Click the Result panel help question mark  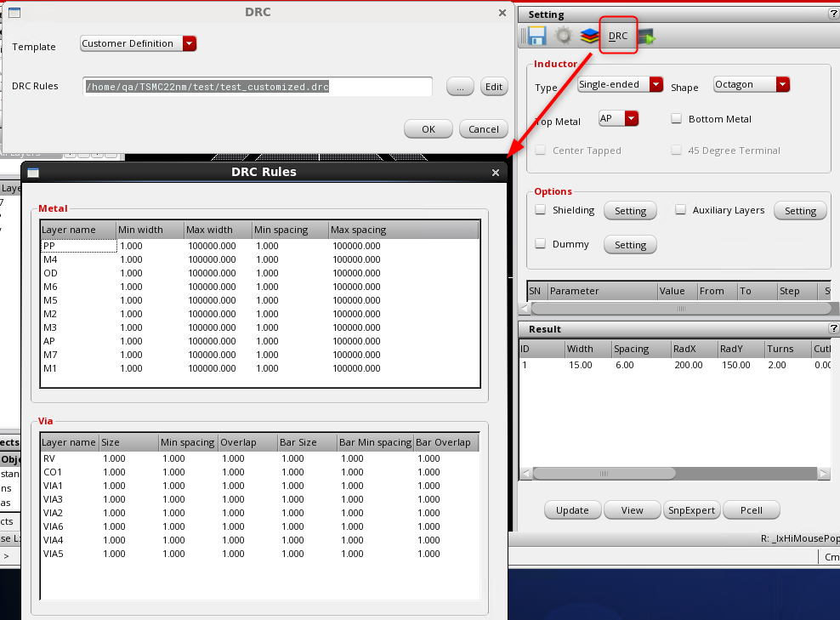(833, 329)
